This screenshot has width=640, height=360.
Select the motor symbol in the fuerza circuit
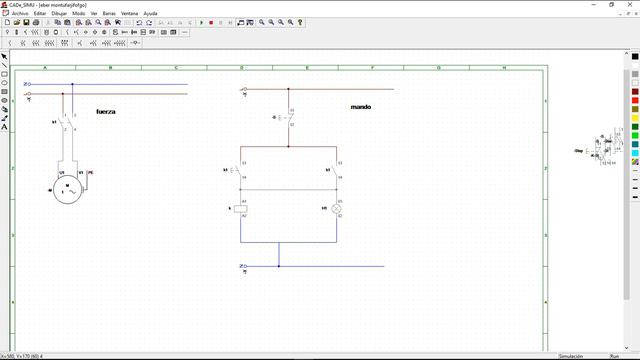pyautogui.click(x=68, y=190)
